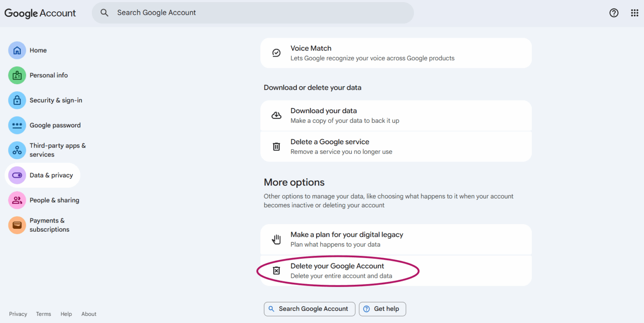This screenshot has width=644, height=323.
Task: Click the Home sidebar icon
Action: [x=17, y=50]
